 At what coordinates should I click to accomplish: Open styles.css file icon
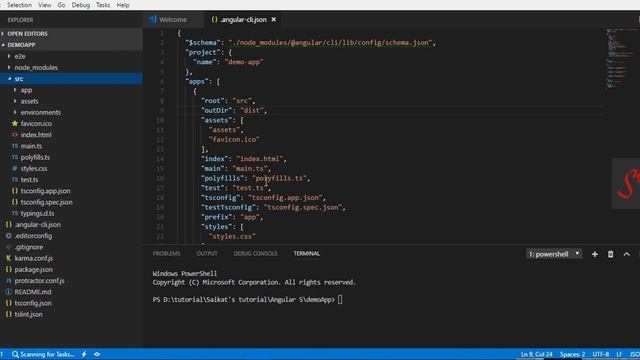15,168
